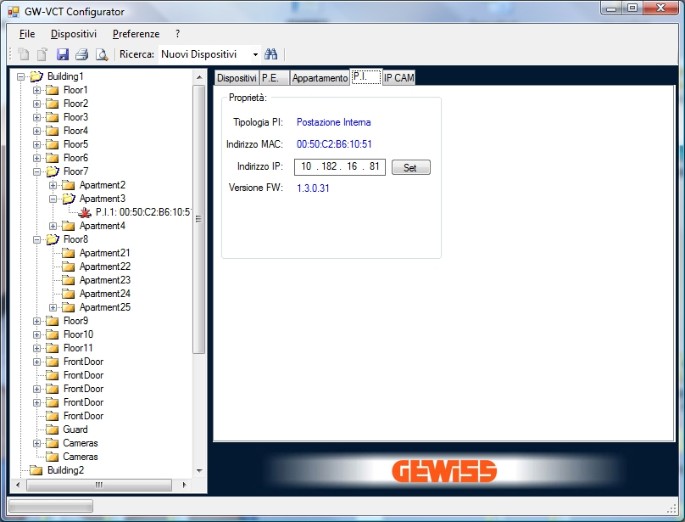The image size is (685, 522).
Task: Switch to the Appartamento tab
Action: [x=320, y=78]
